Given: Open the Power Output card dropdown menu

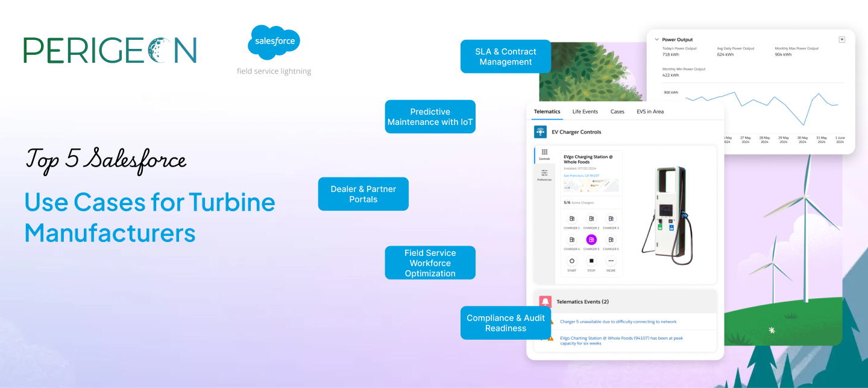Looking at the screenshot, I should tap(842, 39).
